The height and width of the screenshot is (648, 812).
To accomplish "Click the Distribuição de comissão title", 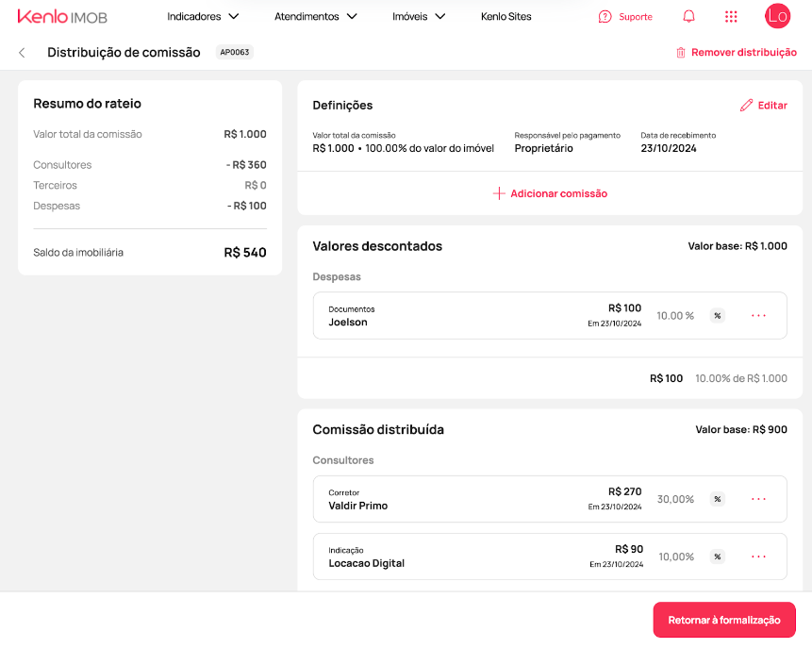I will pyautogui.click(x=124, y=52).
